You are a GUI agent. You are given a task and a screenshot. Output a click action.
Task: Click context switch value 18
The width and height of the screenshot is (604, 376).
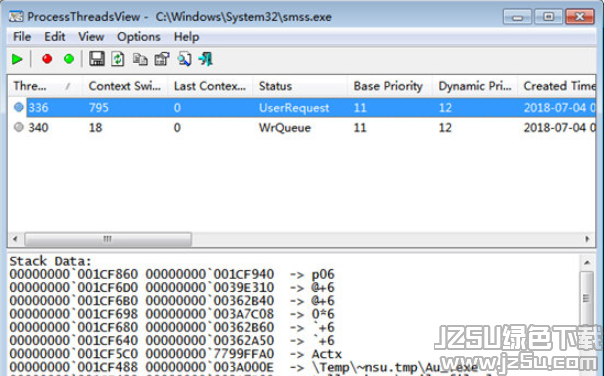[96, 128]
